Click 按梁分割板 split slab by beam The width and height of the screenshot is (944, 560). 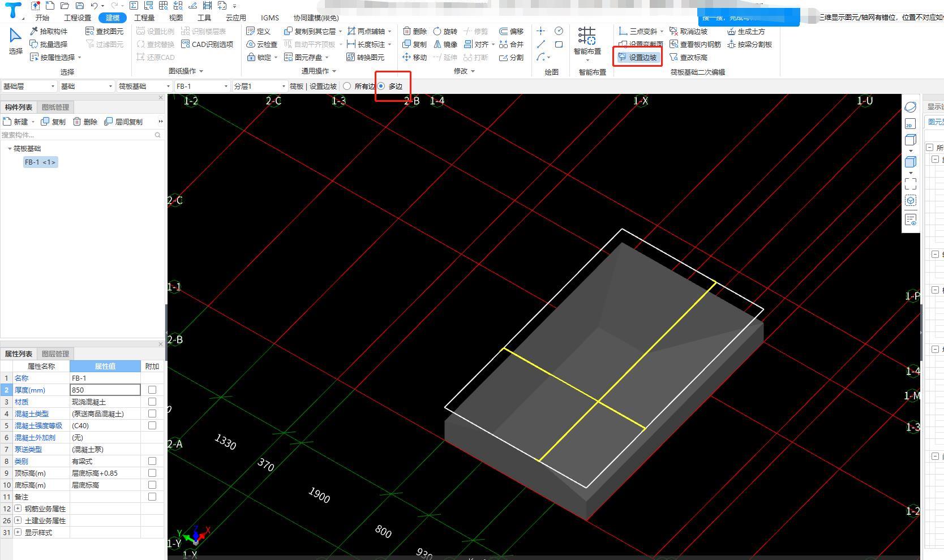[x=750, y=44]
